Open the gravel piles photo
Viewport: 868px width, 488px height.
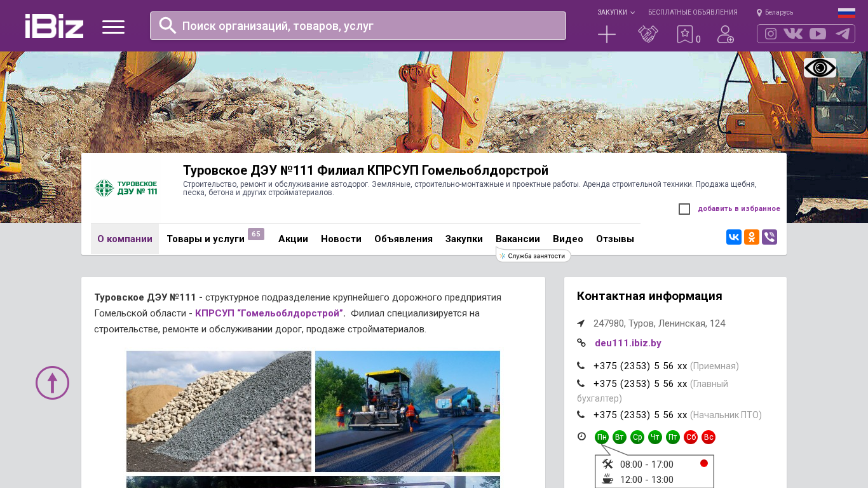[x=219, y=411]
